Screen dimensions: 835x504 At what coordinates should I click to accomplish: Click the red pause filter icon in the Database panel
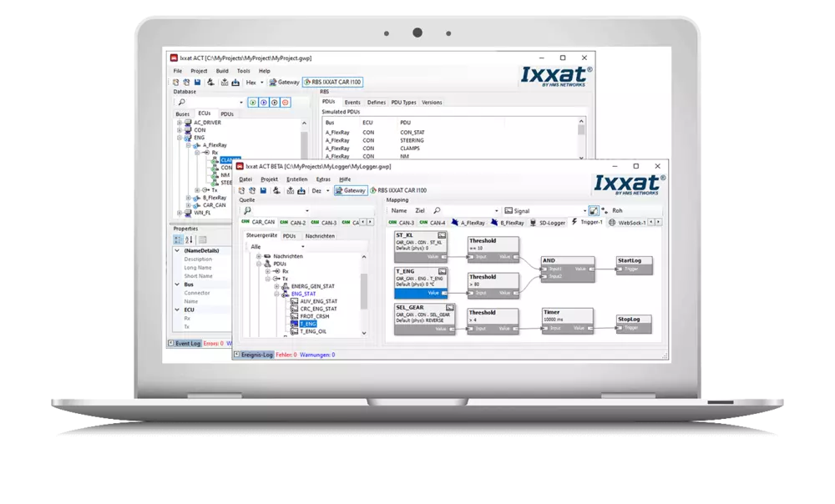point(286,102)
